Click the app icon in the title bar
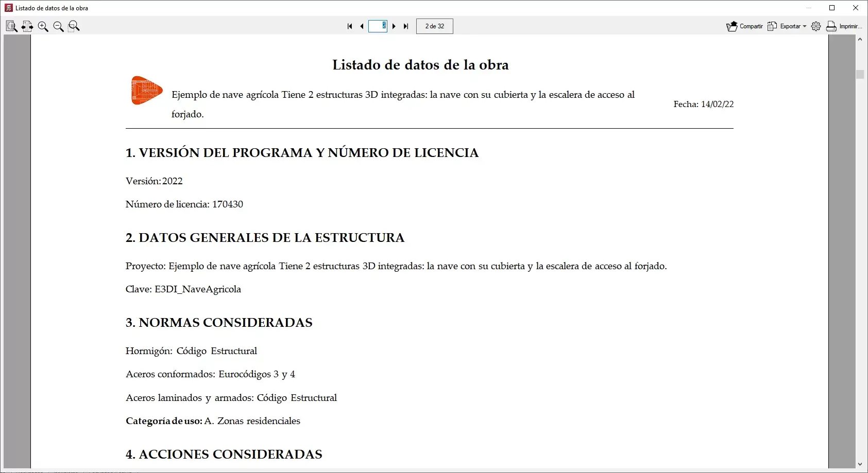Image resolution: width=868 pixels, height=473 pixels. click(9, 8)
